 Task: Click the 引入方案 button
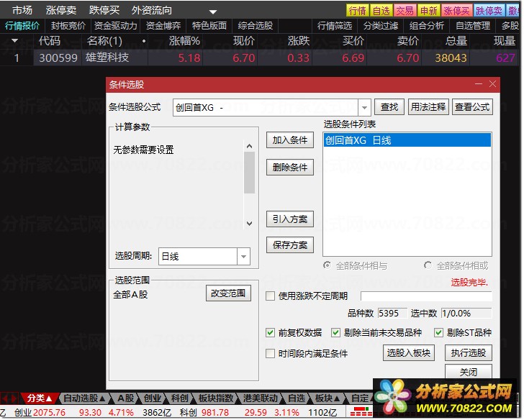coord(290,219)
